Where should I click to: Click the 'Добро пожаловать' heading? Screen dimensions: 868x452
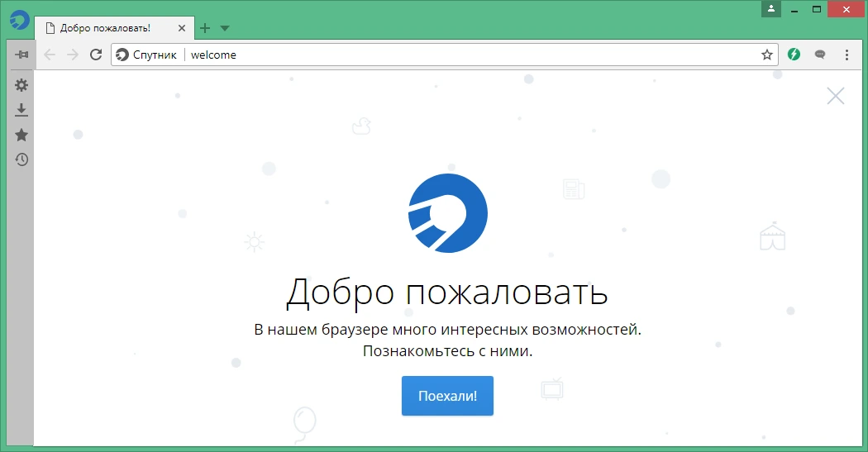(447, 293)
